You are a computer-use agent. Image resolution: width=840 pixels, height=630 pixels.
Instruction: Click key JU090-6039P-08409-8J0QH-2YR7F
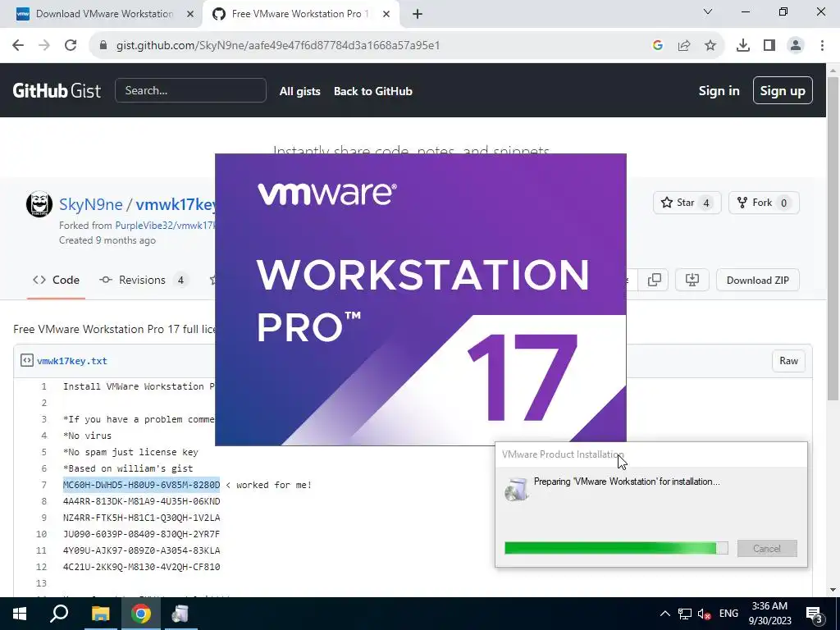[141, 534]
